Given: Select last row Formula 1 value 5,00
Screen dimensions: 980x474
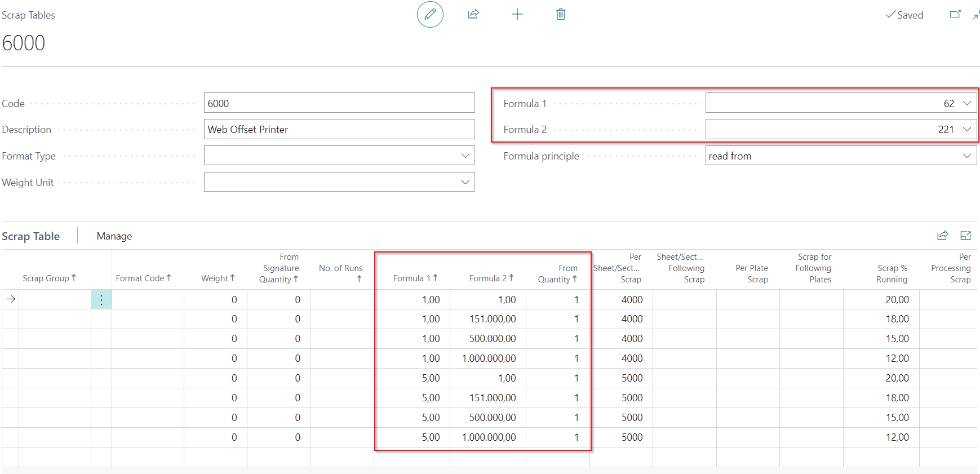Looking at the screenshot, I should pos(412,437).
